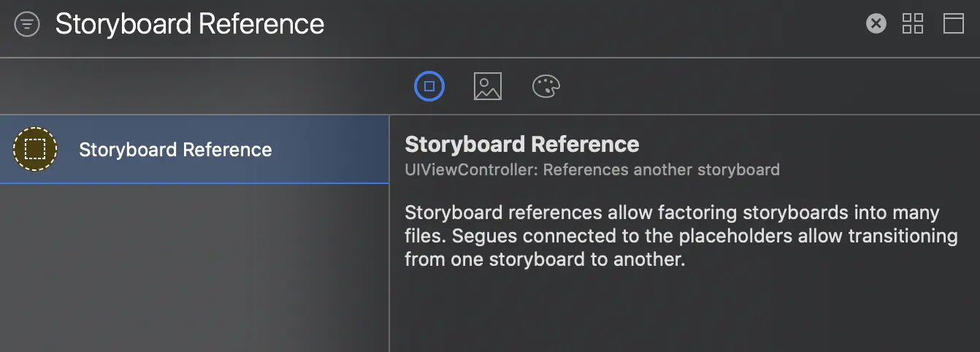
Task: Clear the library search text
Action: [876, 24]
